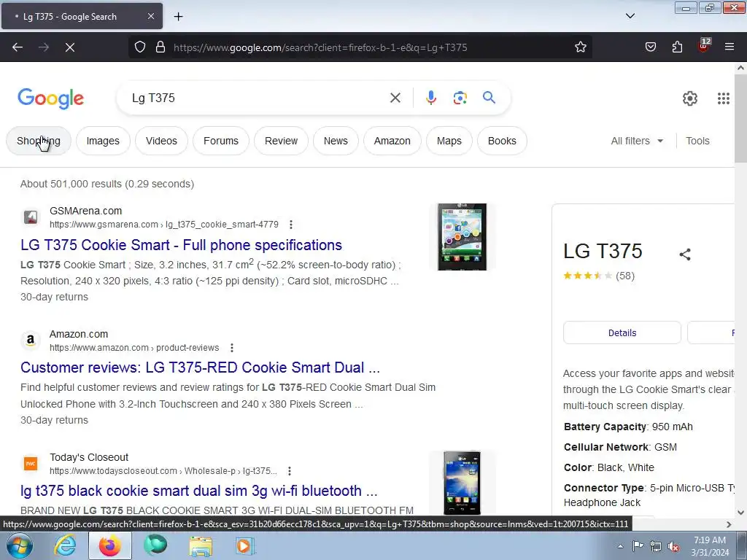The height and width of the screenshot is (560, 747).
Task: Switch to the Maps filter
Action: tap(449, 141)
